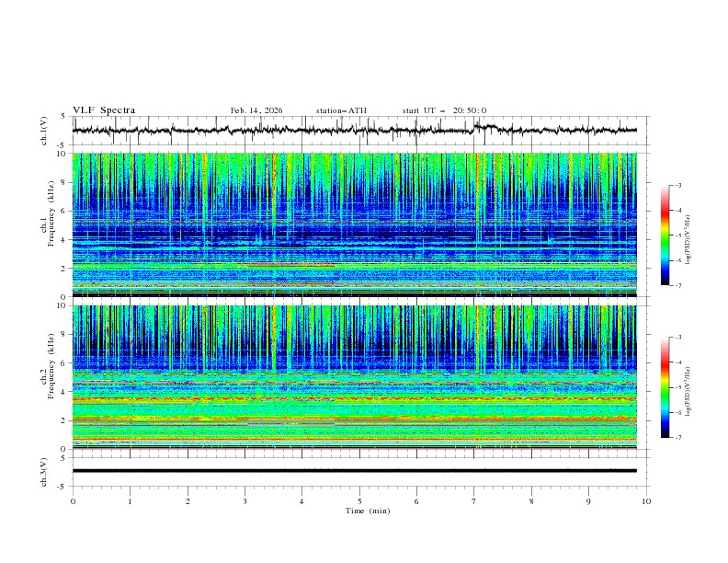The image size is (728, 563).
Task: Click the '-3' label on ch.1 colorbar
Action: 678,185
